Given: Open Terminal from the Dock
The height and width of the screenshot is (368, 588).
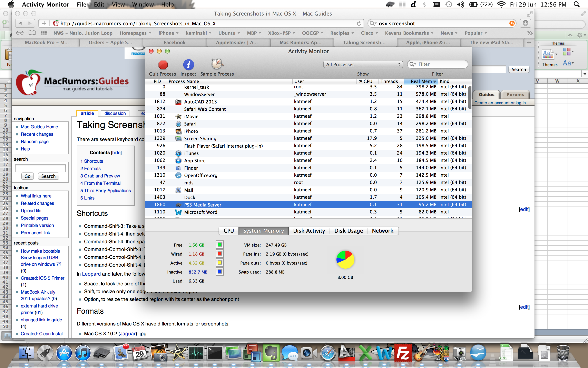Looking at the screenshot, I should tap(215, 353).
